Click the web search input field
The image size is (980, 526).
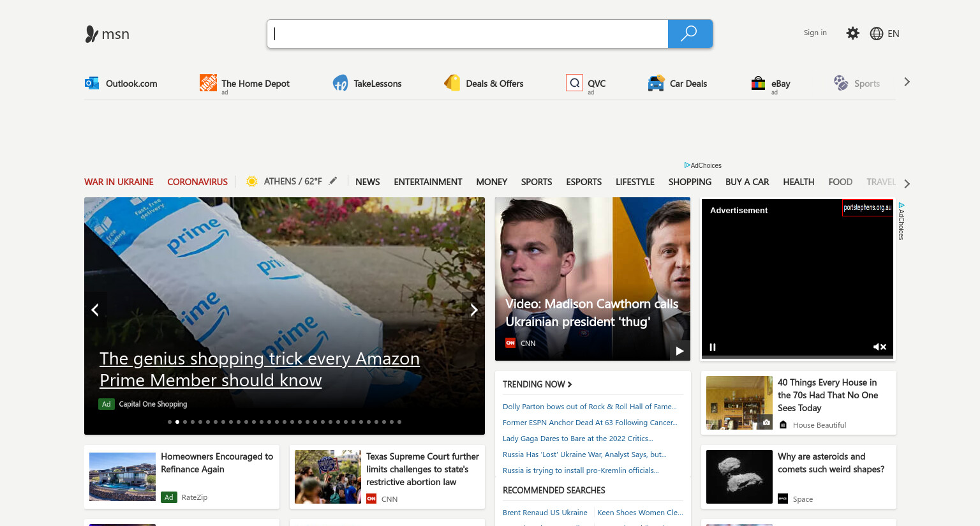click(468, 34)
